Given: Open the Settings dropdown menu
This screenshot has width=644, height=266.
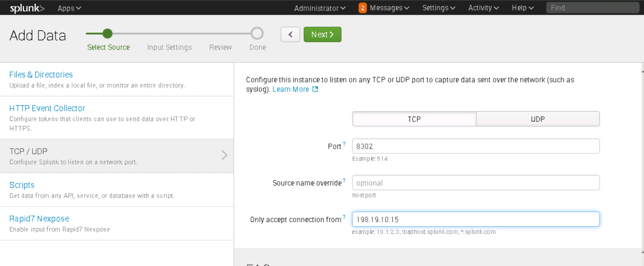Looking at the screenshot, I should [439, 8].
